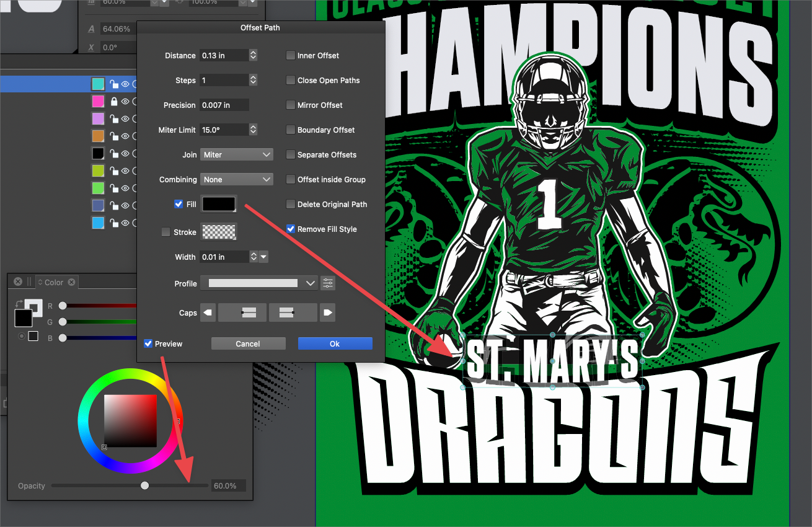Lock the black layer
This screenshot has width=812, height=527.
(x=113, y=153)
